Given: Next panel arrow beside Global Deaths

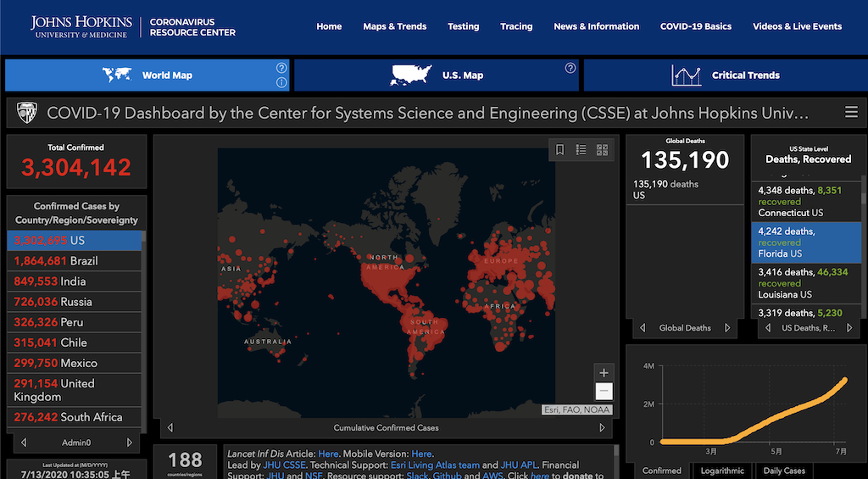Looking at the screenshot, I should point(727,328).
